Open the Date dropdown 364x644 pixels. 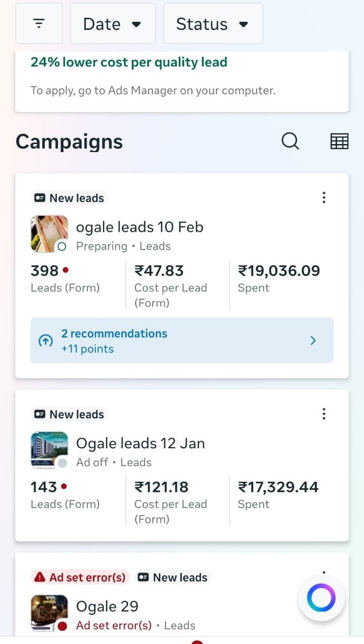point(112,24)
